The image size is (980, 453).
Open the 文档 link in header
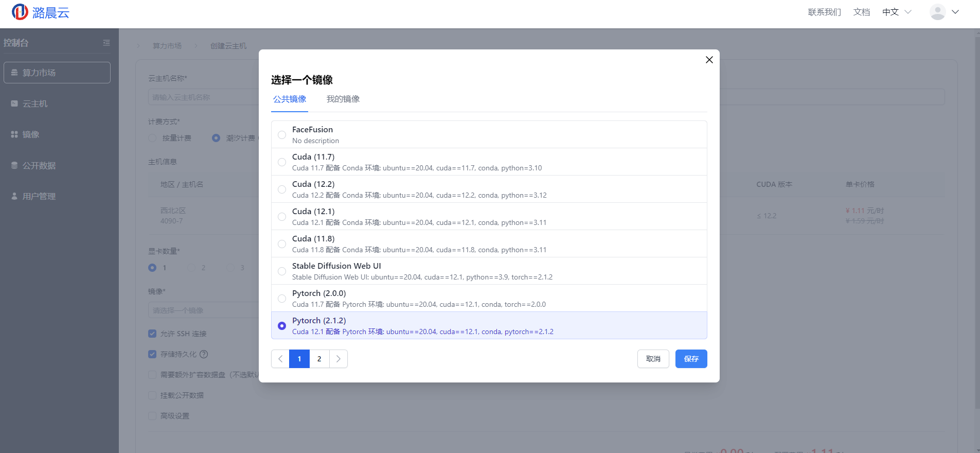click(x=861, y=12)
